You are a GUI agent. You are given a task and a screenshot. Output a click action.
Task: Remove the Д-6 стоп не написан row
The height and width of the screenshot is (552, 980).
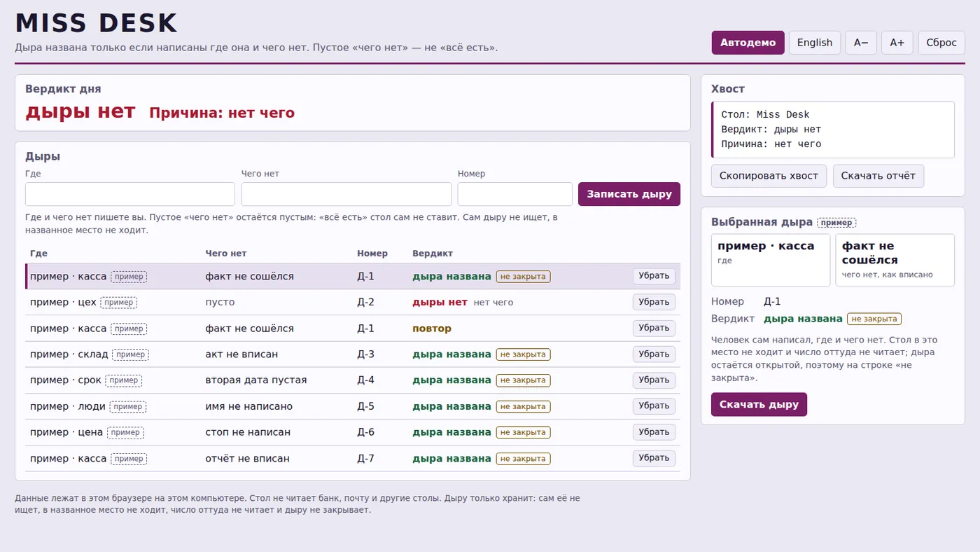click(x=654, y=432)
